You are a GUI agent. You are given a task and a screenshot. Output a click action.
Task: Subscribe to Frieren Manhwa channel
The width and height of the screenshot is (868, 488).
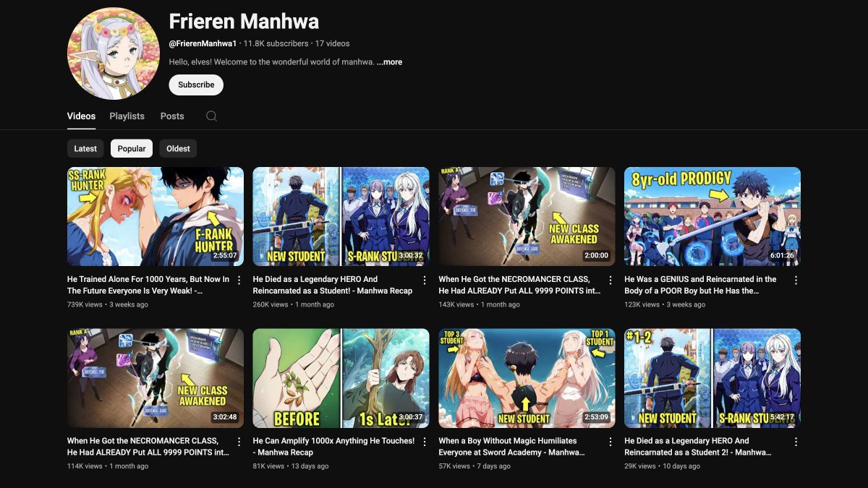(196, 85)
